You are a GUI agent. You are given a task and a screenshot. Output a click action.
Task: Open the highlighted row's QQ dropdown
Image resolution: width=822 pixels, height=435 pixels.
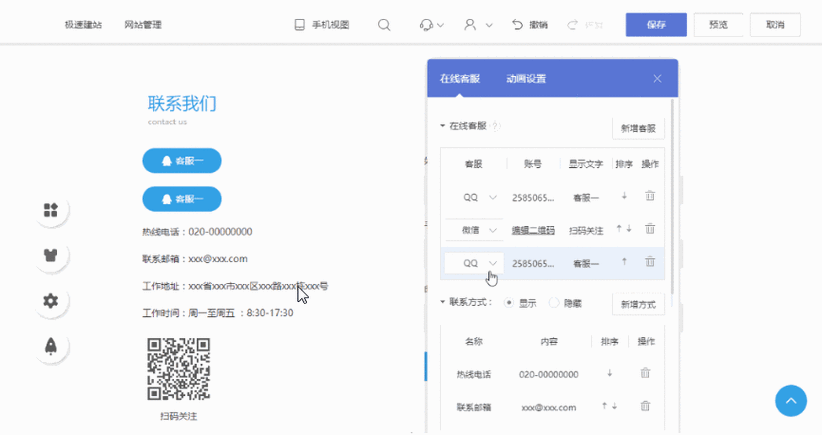pos(474,263)
